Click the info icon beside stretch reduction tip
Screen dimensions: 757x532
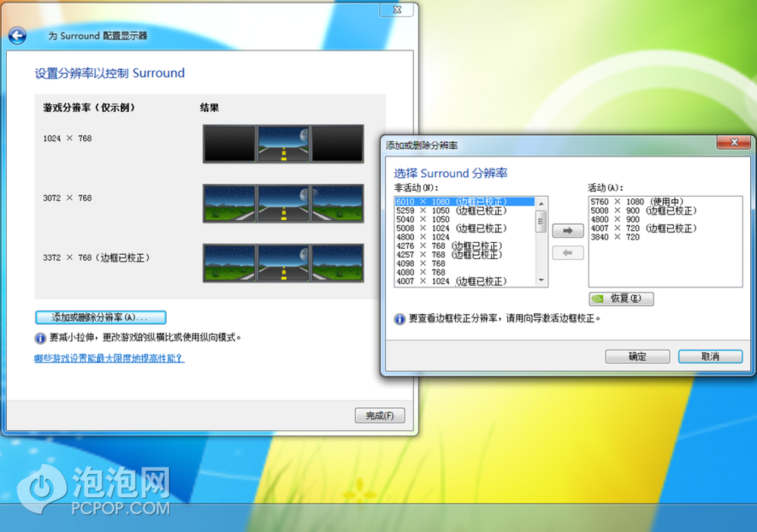click(40, 338)
